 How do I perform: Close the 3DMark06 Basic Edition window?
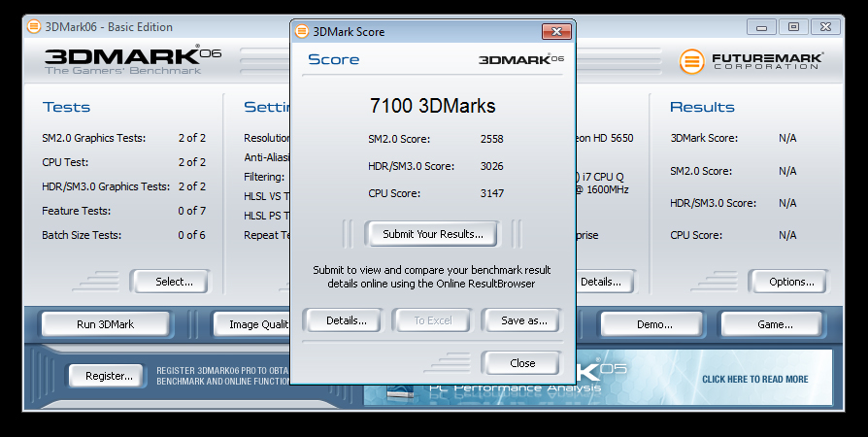(x=825, y=26)
